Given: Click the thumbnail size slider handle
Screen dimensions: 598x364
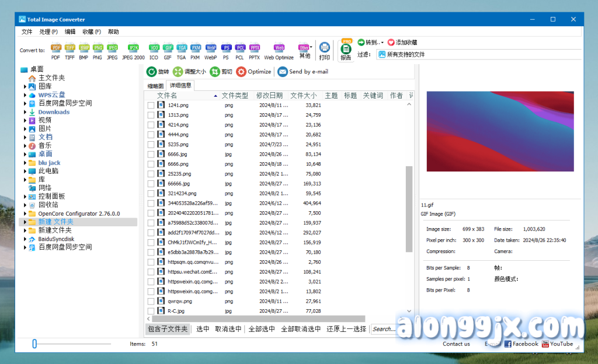Looking at the screenshot, I should click(34, 344).
